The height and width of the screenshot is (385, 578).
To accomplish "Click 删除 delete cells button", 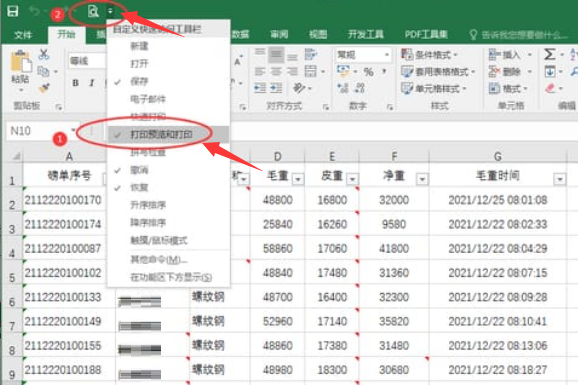I will click(510, 72).
